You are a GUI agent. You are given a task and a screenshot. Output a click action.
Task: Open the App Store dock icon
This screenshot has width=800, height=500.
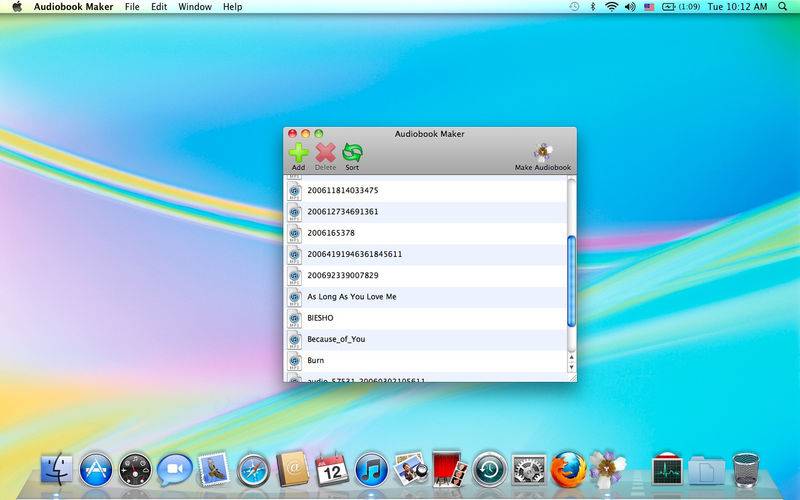95,469
